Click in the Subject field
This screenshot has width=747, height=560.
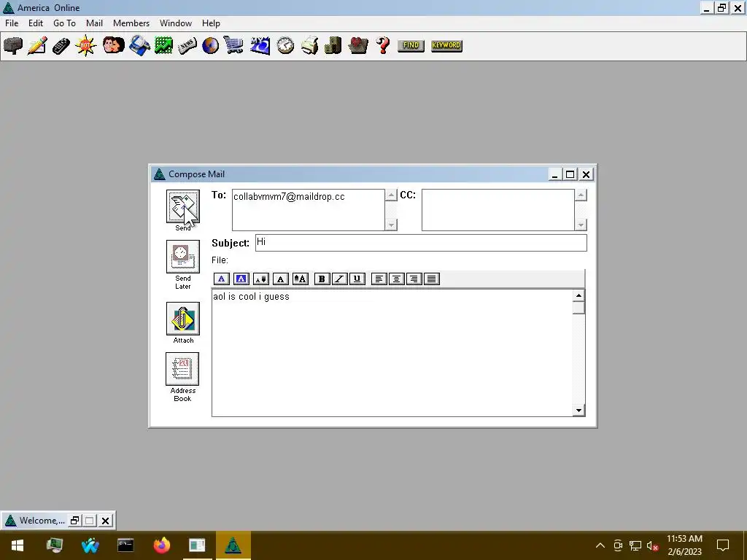click(421, 243)
